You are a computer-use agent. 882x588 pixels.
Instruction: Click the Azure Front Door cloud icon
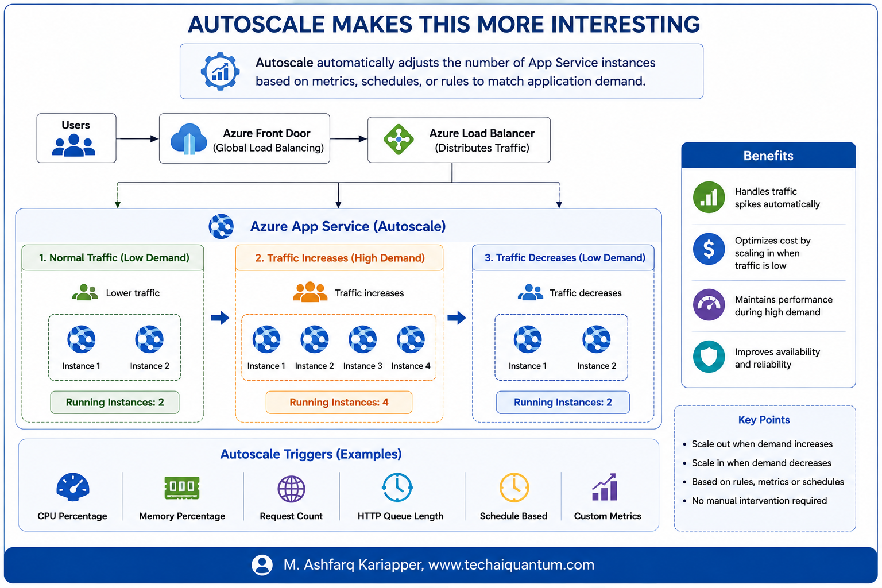(x=189, y=139)
